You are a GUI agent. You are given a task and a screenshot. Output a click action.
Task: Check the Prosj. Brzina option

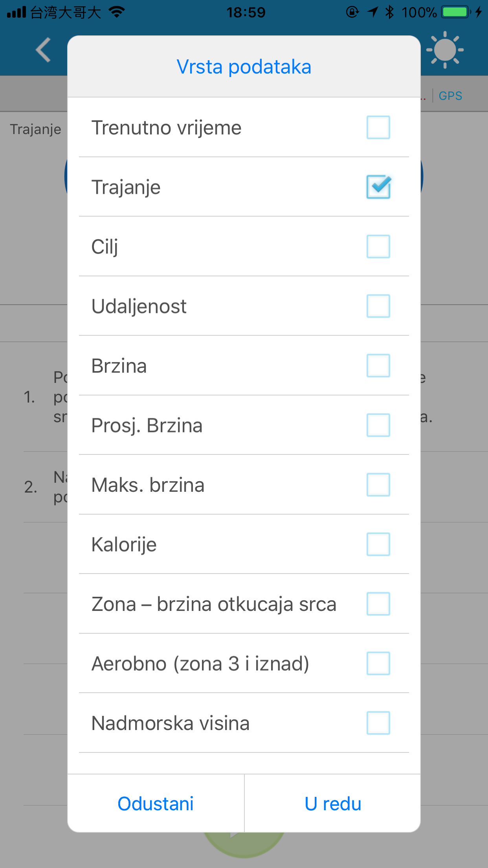378,425
